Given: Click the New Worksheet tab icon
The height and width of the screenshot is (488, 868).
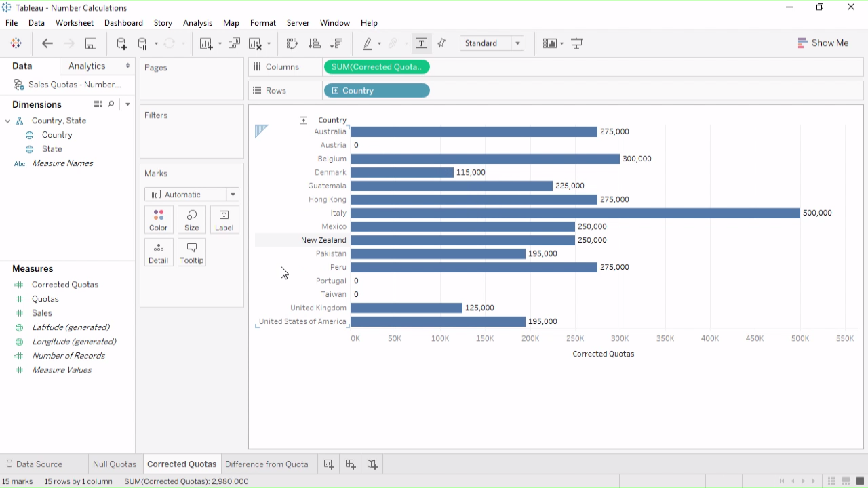Looking at the screenshot, I should 329,464.
